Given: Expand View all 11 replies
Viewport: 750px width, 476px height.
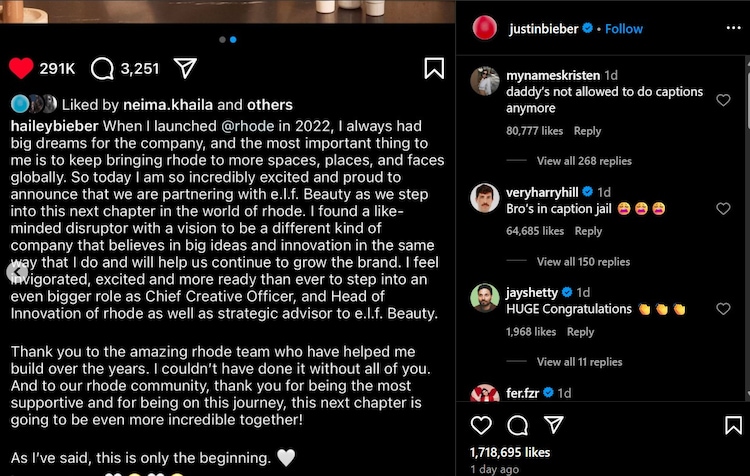Looking at the screenshot, I should [x=579, y=362].
